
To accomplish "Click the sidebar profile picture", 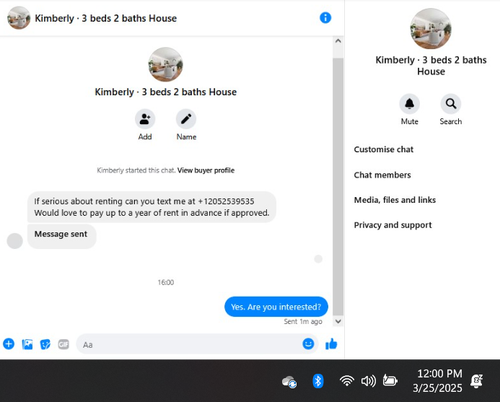I will 431,29.
